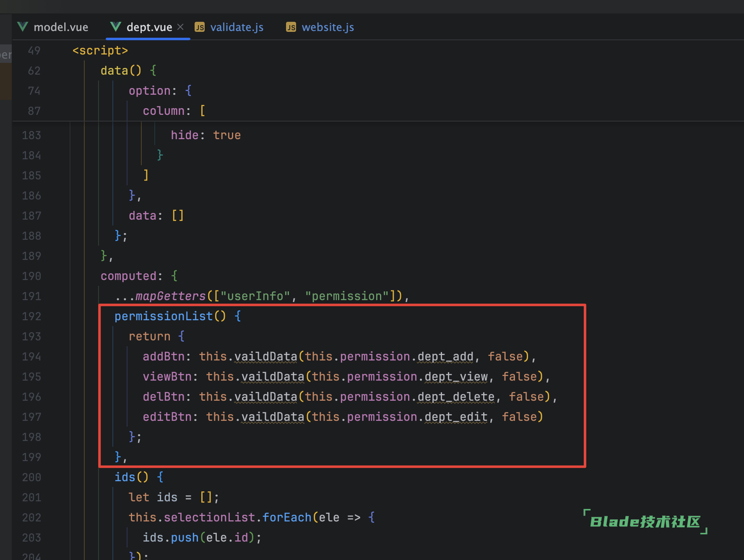Click permissionList() method name
This screenshot has width=744, height=560.
click(164, 316)
